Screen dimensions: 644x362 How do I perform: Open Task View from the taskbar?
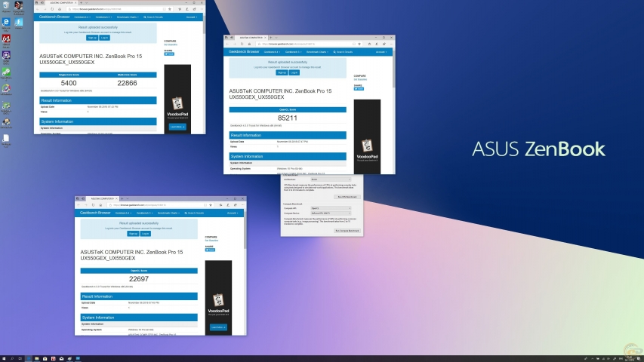(x=20, y=358)
